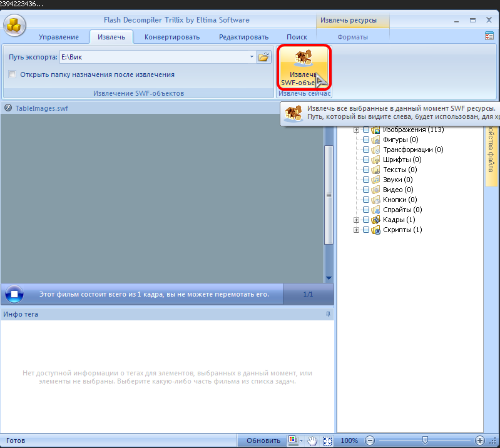Stop playback with the blue stop button
The image size is (500, 448).
[x=14, y=294]
